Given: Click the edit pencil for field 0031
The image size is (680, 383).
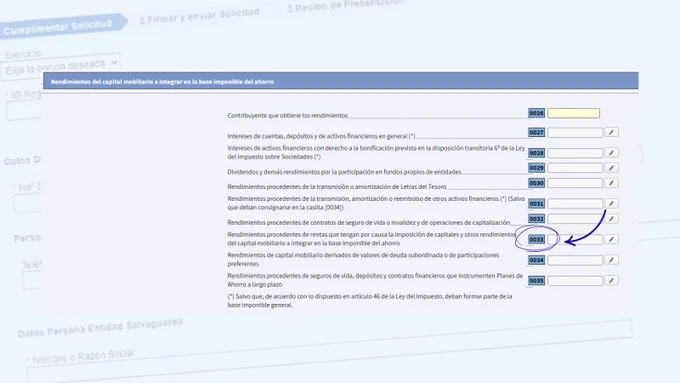Looking at the screenshot, I should pyautogui.click(x=611, y=203).
